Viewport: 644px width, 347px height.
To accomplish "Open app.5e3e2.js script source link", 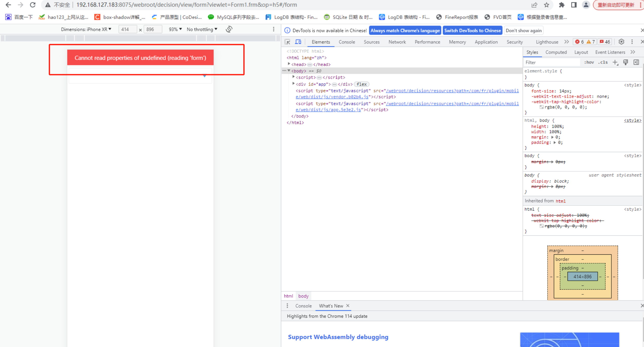I will click(x=407, y=107).
